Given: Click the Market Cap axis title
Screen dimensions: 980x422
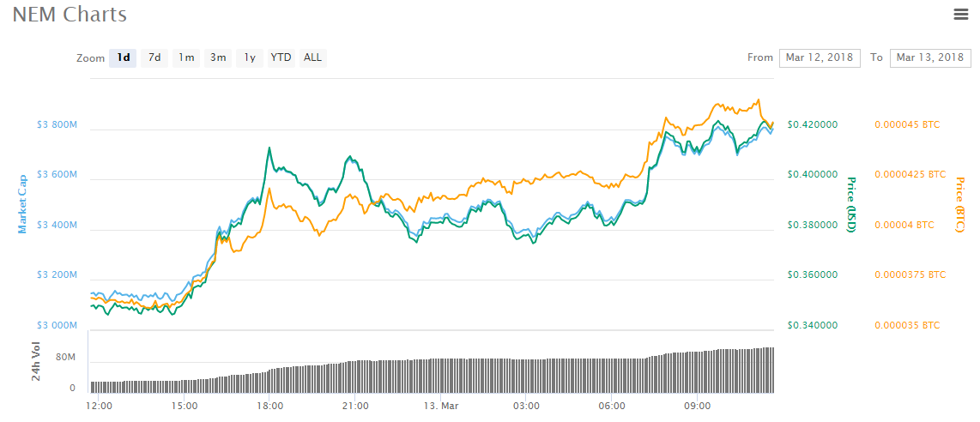Looking at the screenshot, I should tap(22, 204).
